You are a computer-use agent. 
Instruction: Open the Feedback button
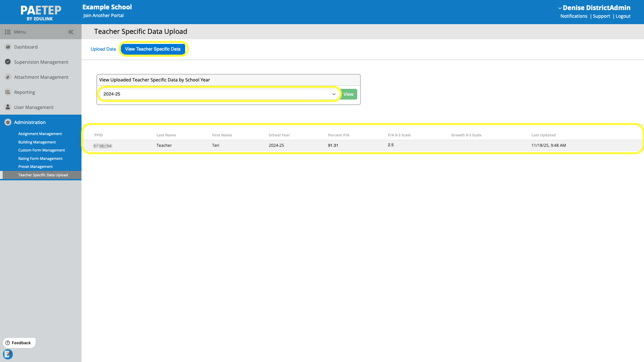[x=19, y=343]
